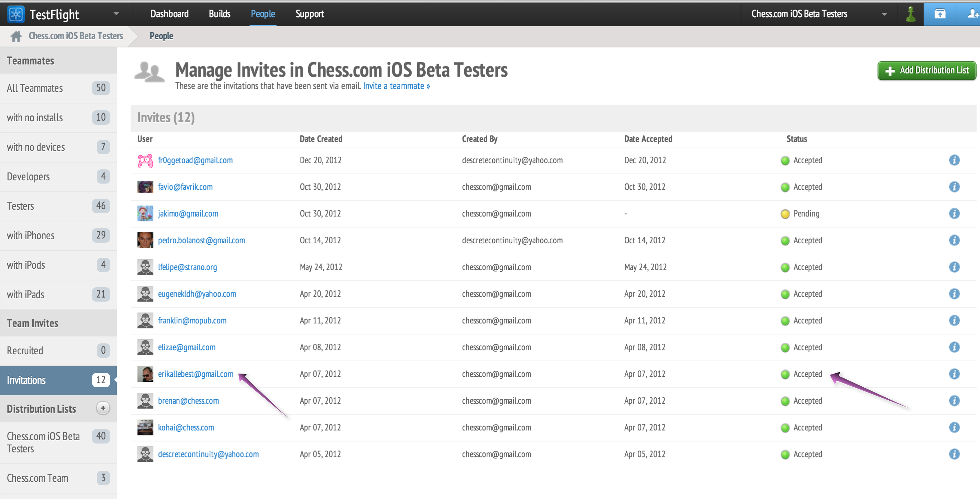The height and width of the screenshot is (499, 980).
Task: Click info icon for erikallebest@gmail.com row
Action: click(954, 374)
